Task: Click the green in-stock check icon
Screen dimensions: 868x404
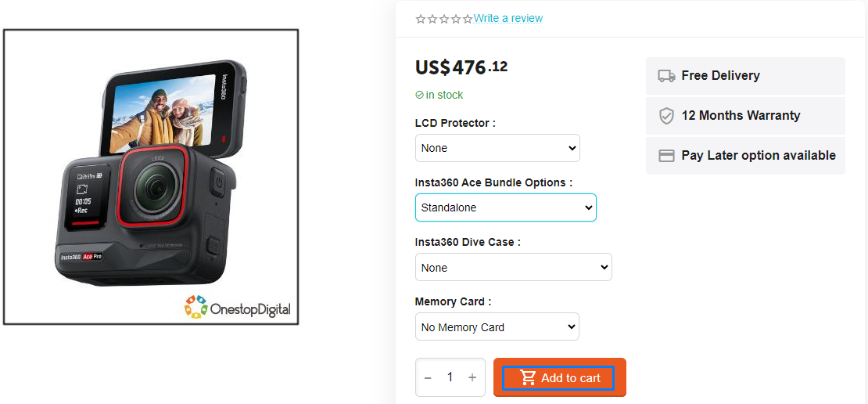Action: (x=419, y=95)
